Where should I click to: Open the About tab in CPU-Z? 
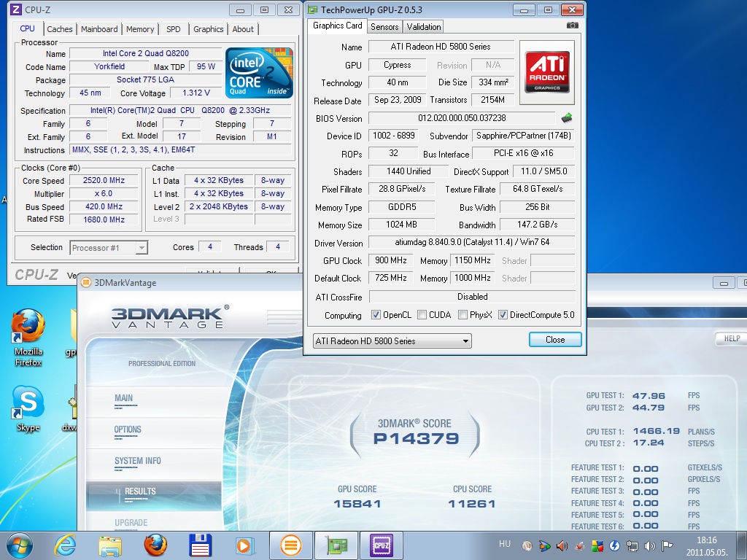243,29
